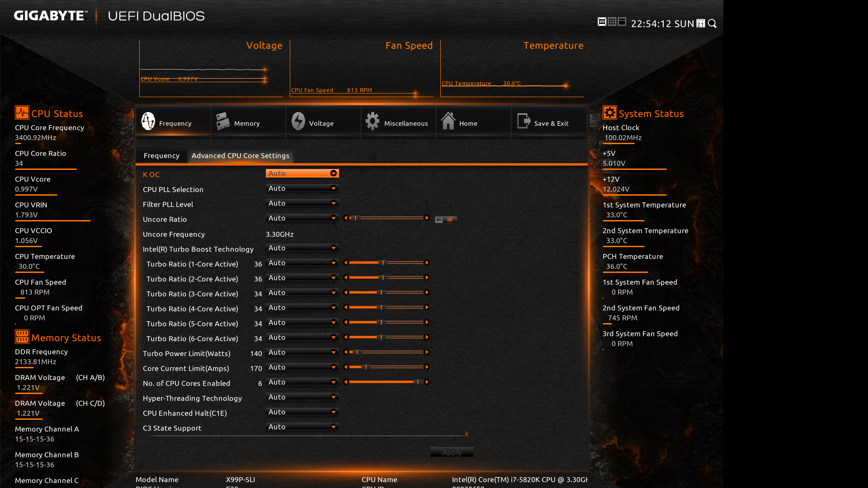This screenshot has height=488, width=868.
Task: Click the Core Current Limit slider
Action: pos(387,367)
